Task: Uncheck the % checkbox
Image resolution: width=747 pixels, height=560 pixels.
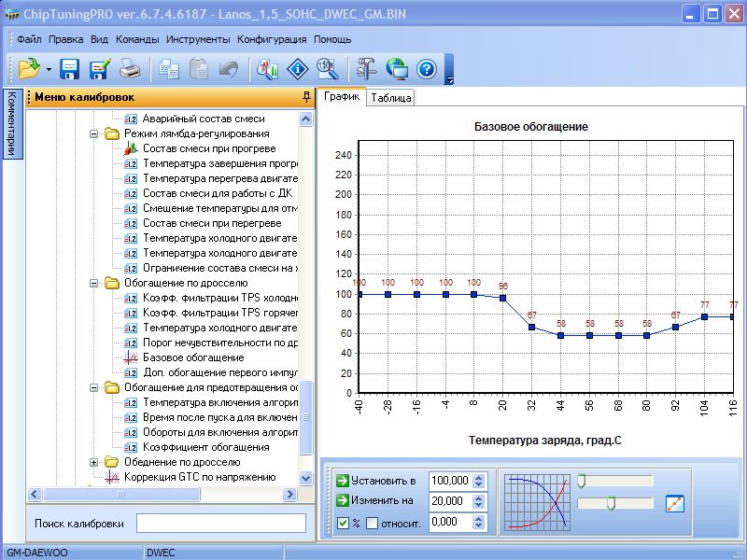Action: click(x=343, y=523)
